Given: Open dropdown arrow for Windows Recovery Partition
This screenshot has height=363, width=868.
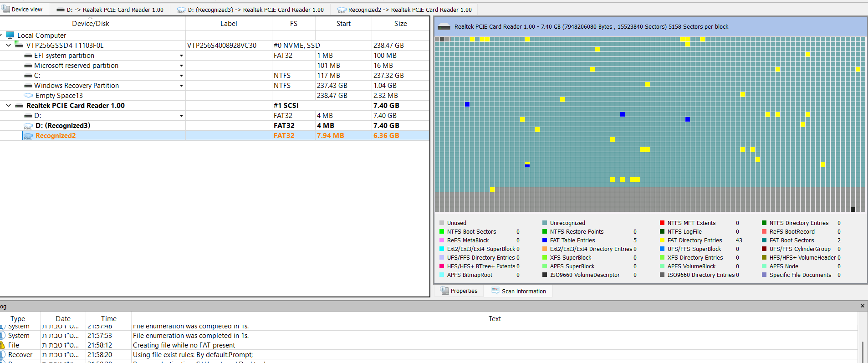Looking at the screenshot, I should point(181,86).
